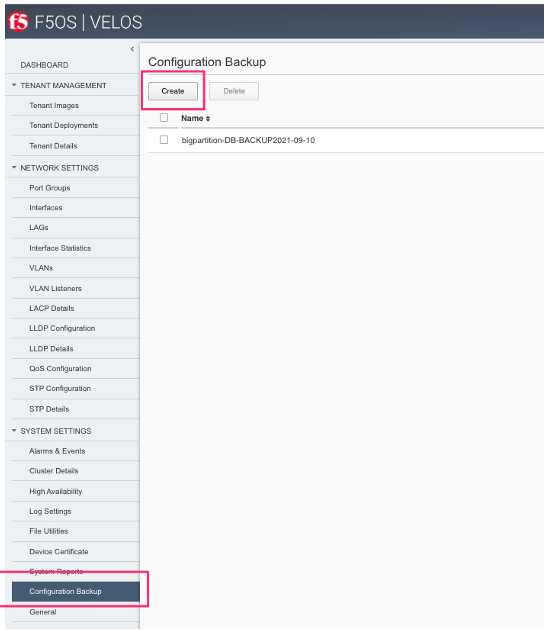Click the Create backup button
Screen dimensions: 547x630
173,91
